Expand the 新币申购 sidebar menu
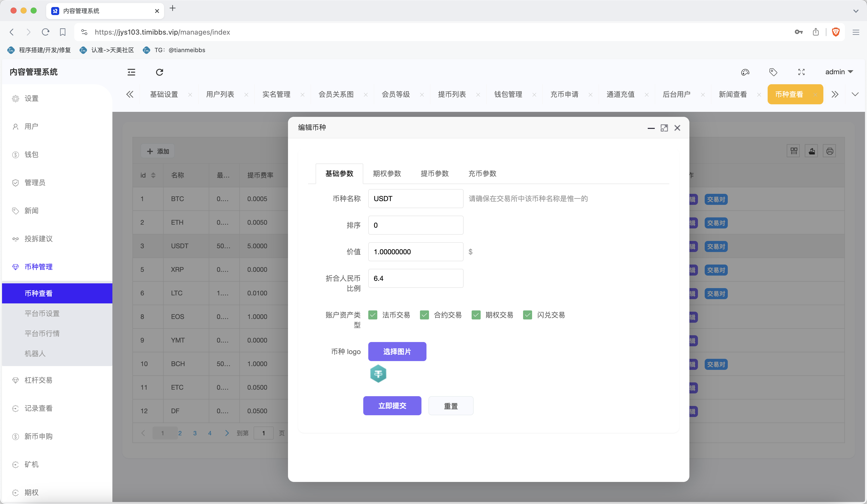The width and height of the screenshot is (867, 504). [x=57, y=436]
